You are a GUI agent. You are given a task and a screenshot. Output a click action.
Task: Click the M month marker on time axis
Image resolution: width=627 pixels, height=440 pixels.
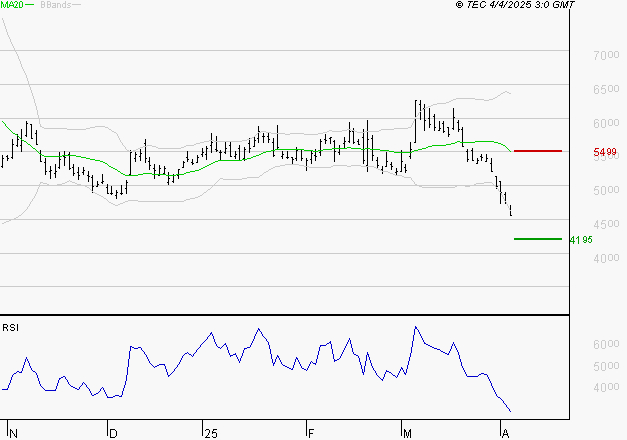click(408, 433)
